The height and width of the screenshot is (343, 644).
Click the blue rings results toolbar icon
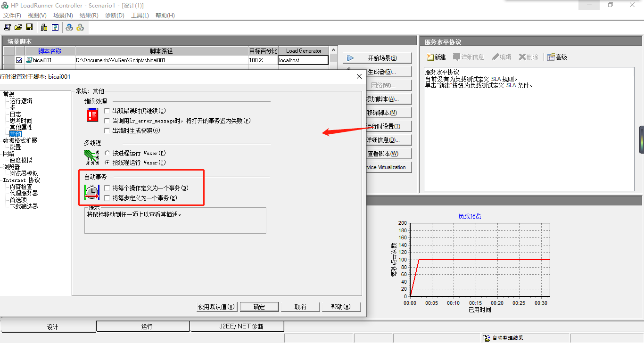point(68,27)
